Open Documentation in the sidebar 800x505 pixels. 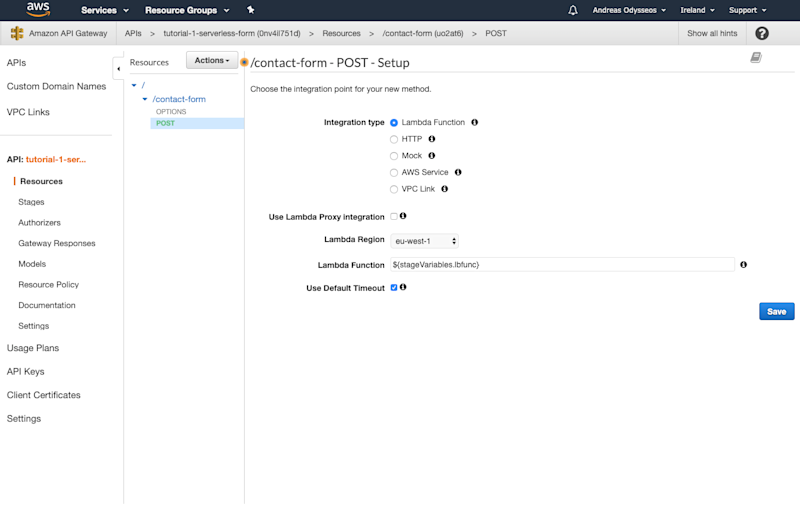click(x=47, y=305)
